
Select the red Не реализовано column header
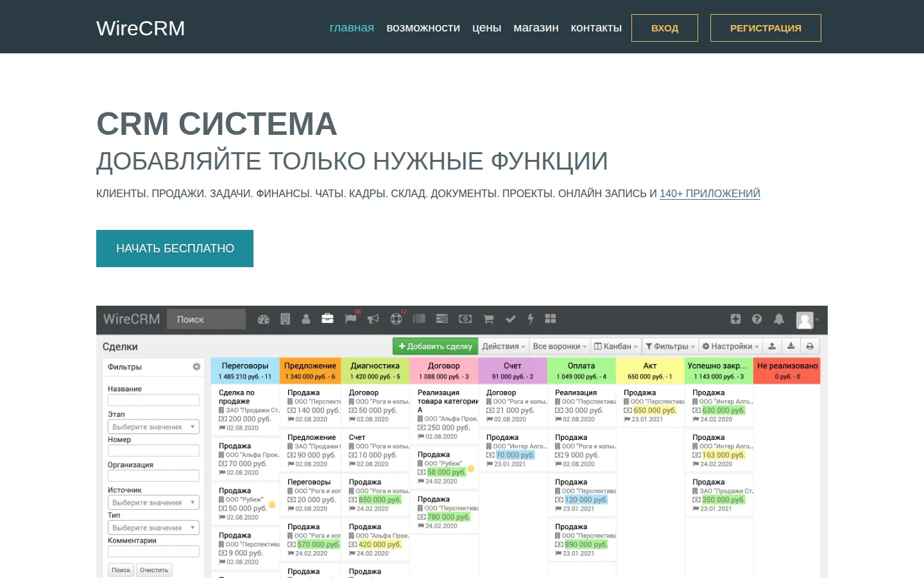787,371
